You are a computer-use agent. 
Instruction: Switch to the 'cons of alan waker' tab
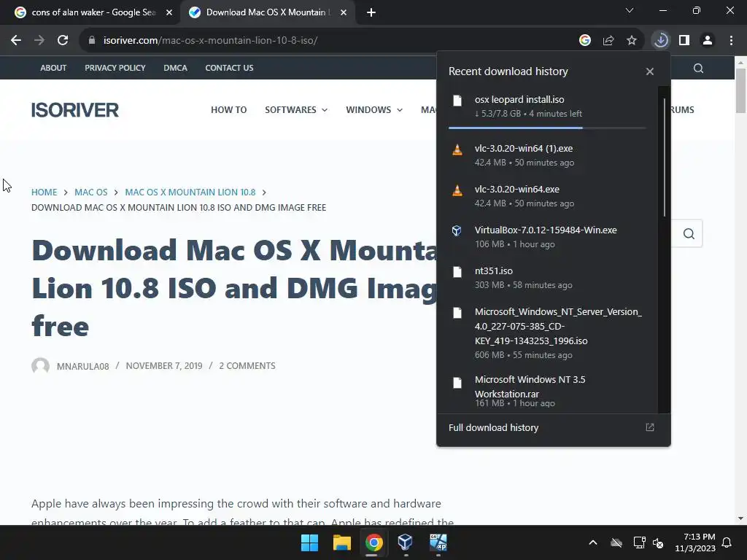(x=93, y=12)
